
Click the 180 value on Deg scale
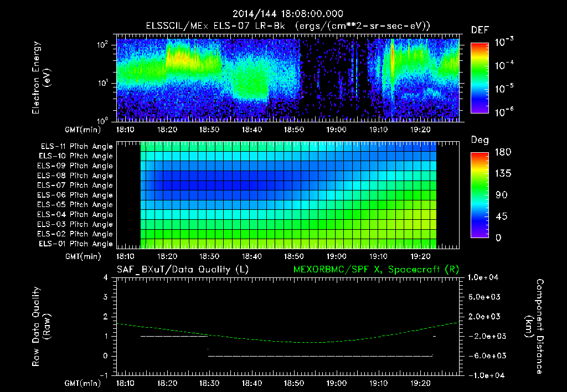pos(503,152)
